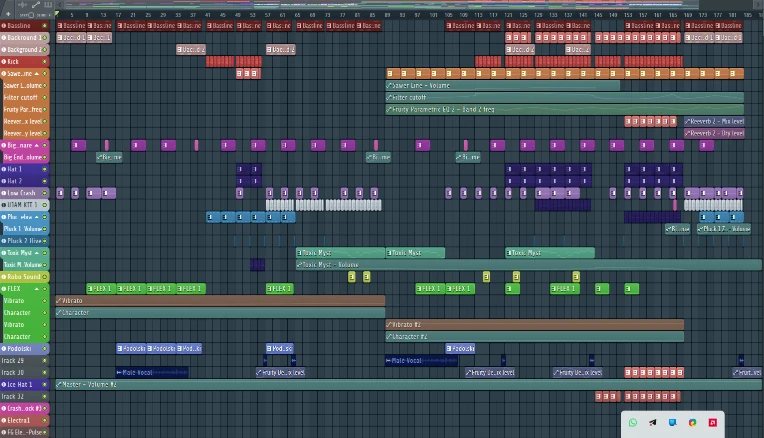Mute the Hat 2 track
The height and width of the screenshot is (438, 764).
pyautogui.click(x=45, y=181)
